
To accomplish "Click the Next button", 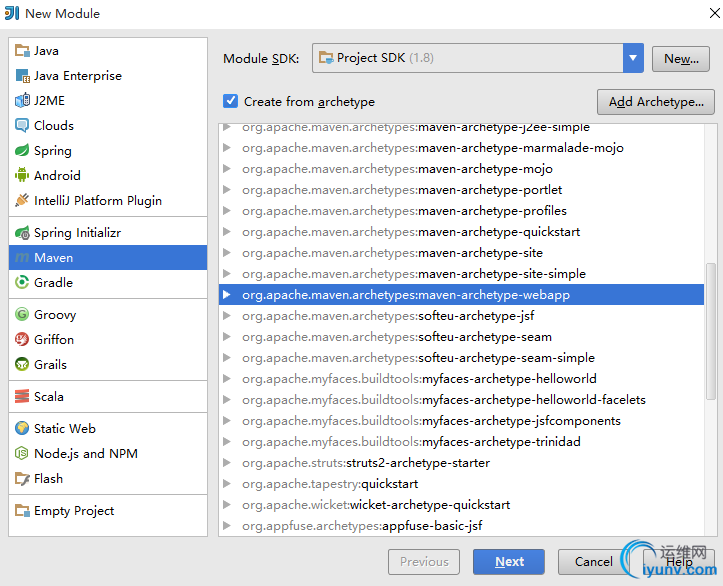I will [x=509, y=562].
